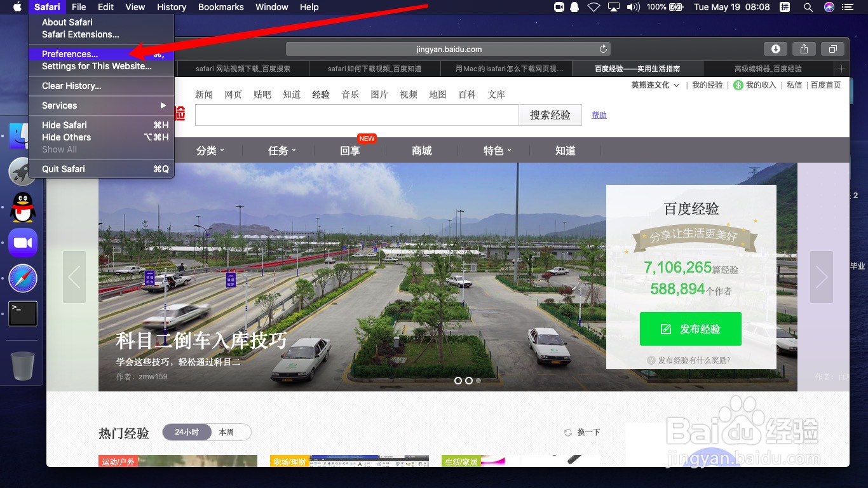Image resolution: width=868 pixels, height=488 pixels.
Task: Launch Launchpad from the Dock
Action: coord(22,171)
